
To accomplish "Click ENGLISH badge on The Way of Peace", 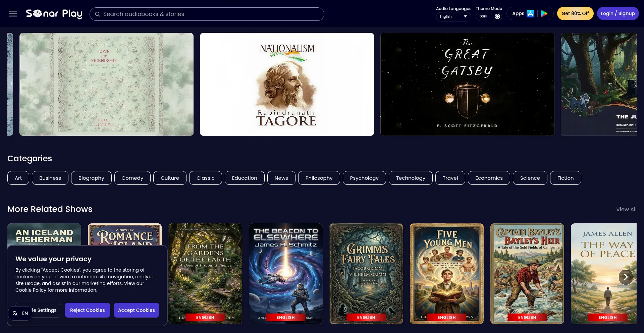I will [x=608, y=317].
